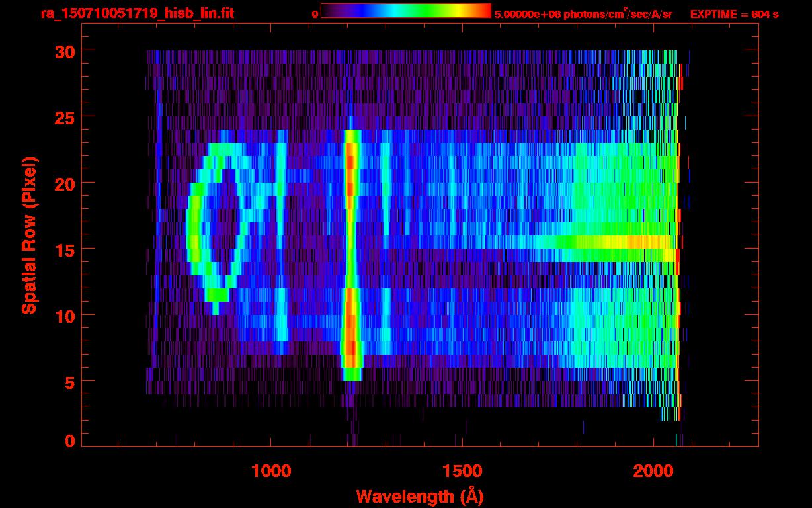Click the y-axis tick label 0
812x508 pixels.
coord(69,441)
